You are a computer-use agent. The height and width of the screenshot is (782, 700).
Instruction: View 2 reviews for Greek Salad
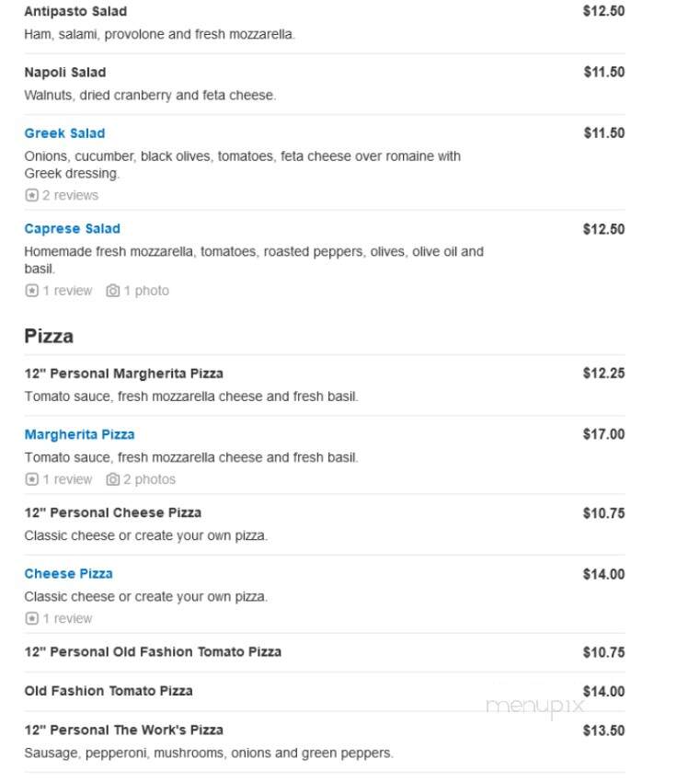70,195
